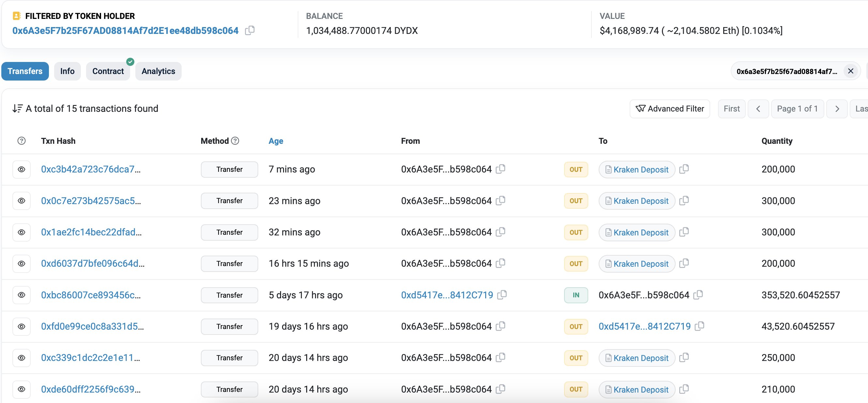This screenshot has width=868, height=403.
Task: Copy To address in 353,520.60452557 row
Action: tap(698, 295)
